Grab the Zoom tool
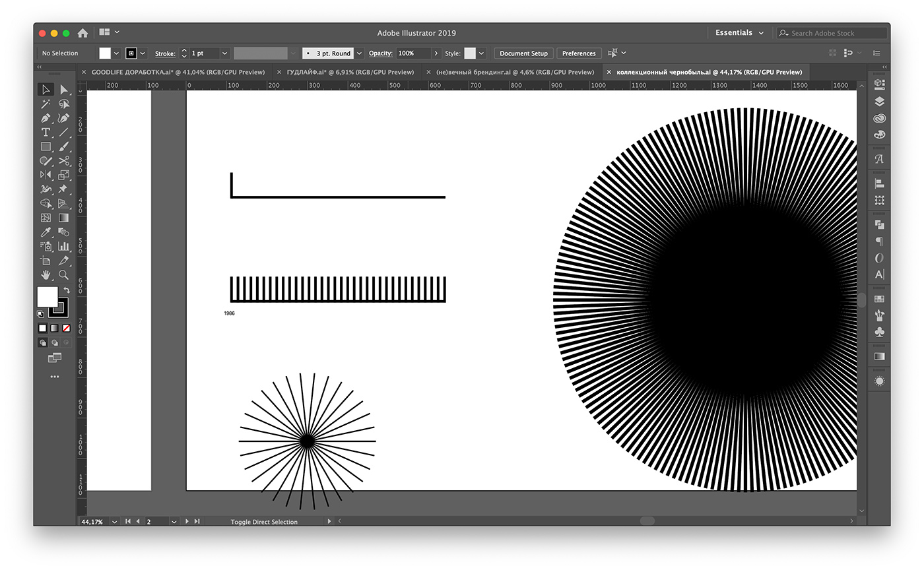The width and height of the screenshot is (924, 570). [x=63, y=275]
